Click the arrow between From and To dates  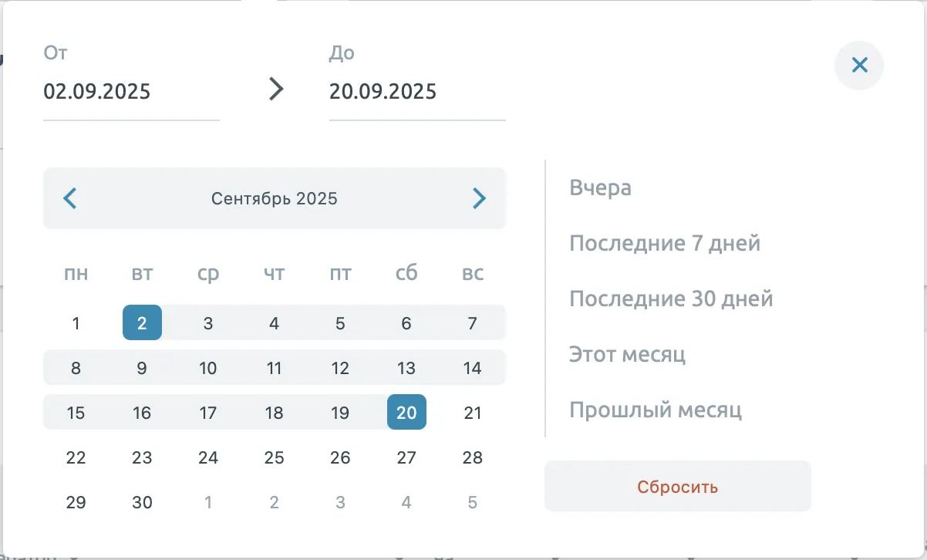click(x=275, y=89)
